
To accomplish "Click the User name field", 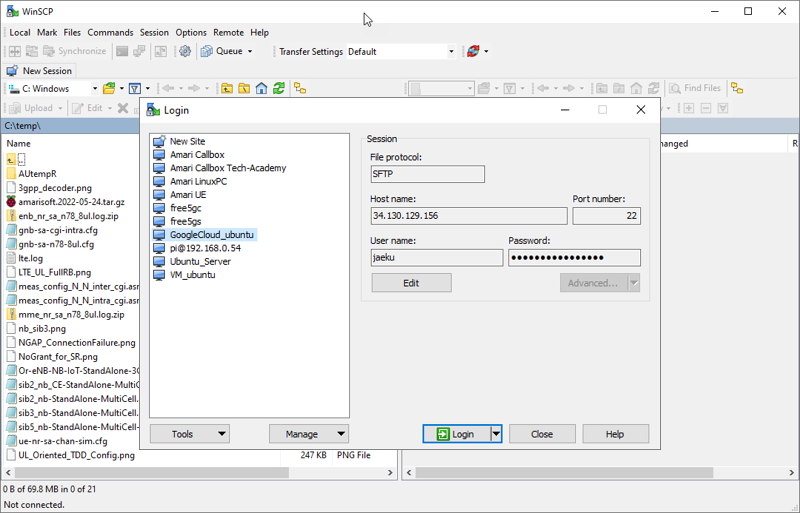I will pos(437,258).
